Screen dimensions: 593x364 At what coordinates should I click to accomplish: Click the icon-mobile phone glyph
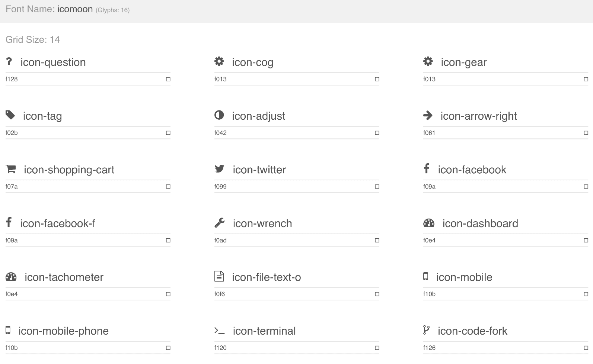click(x=425, y=276)
